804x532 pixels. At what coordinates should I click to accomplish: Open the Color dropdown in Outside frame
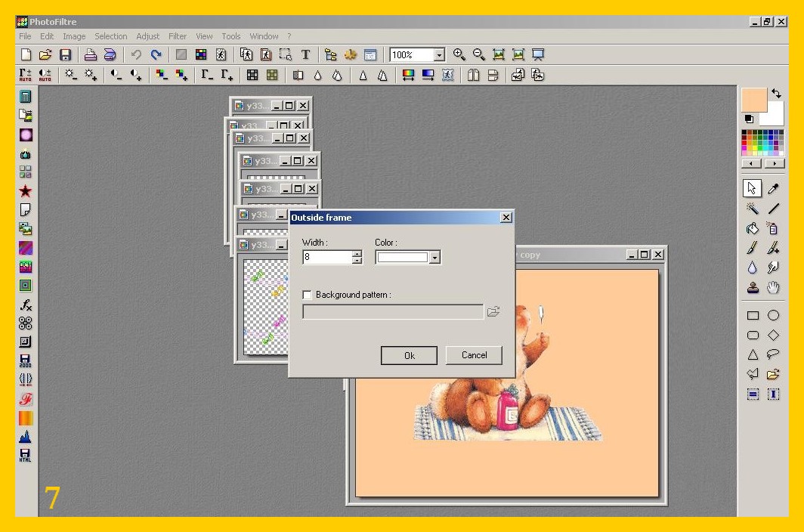point(434,258)
